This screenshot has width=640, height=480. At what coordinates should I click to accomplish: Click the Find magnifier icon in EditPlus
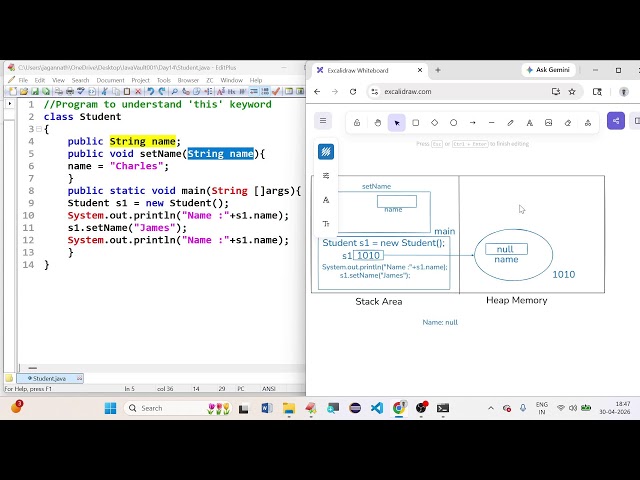[x=174, y=91]
